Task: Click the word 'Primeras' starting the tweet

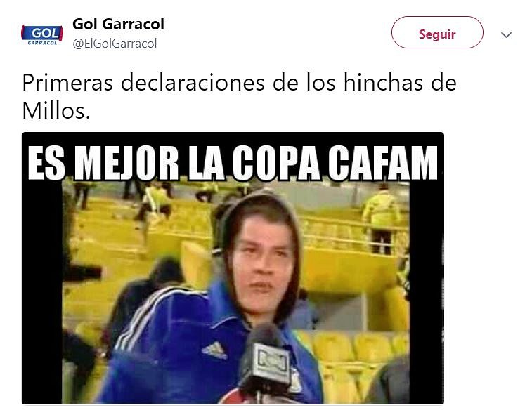Action: [x=67, y=83]
